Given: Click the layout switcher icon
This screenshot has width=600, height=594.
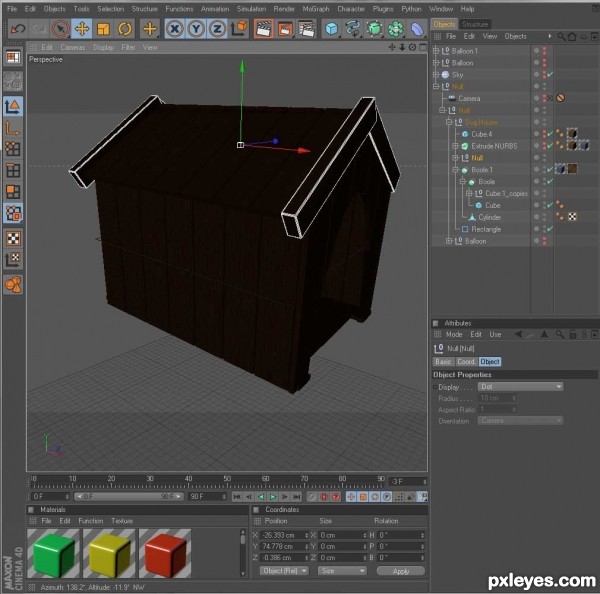Looking at the screenshot, I should tap(13, 57).
